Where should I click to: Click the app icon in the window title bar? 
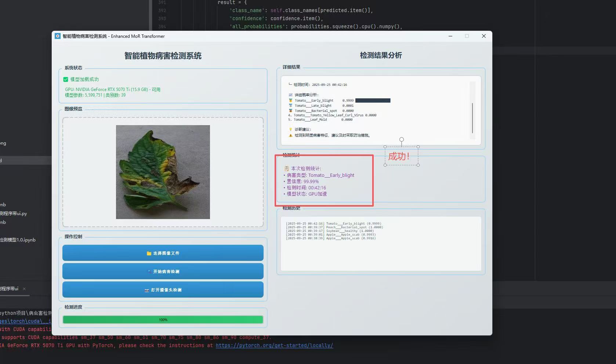[x=57, y=36]
